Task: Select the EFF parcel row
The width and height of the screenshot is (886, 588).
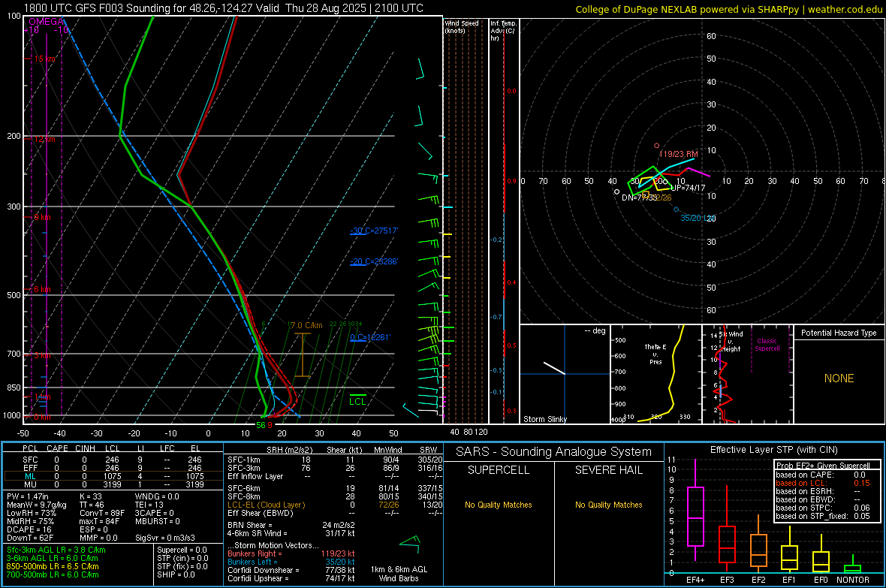Action: click(x=112, y=468)
